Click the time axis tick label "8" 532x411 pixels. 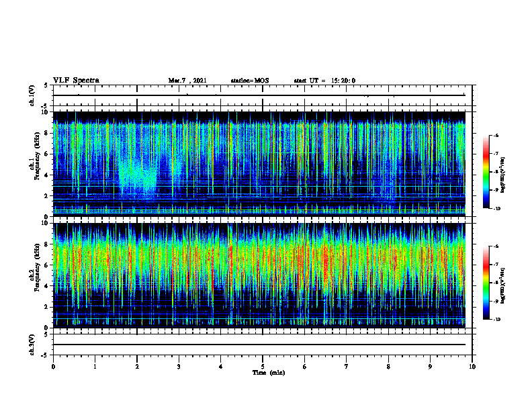pos(388,367)
